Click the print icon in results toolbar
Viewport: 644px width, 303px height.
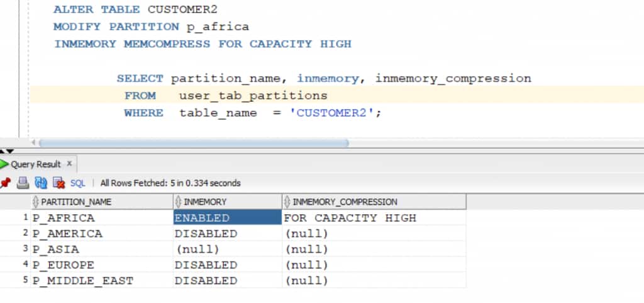[23, 183]
